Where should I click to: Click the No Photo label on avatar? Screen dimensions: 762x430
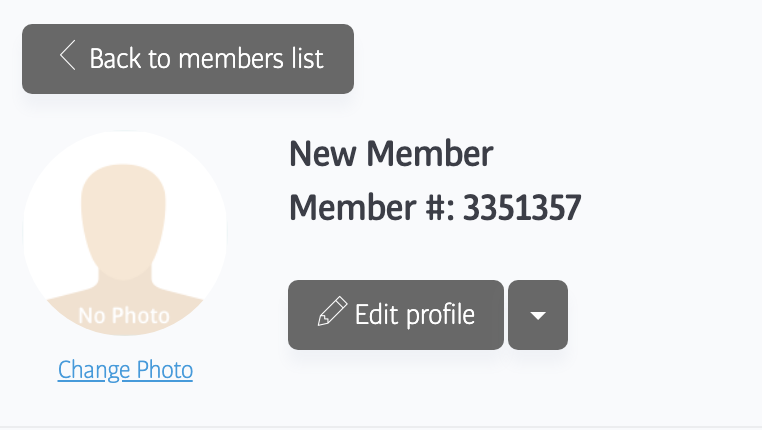click(124, 316)
